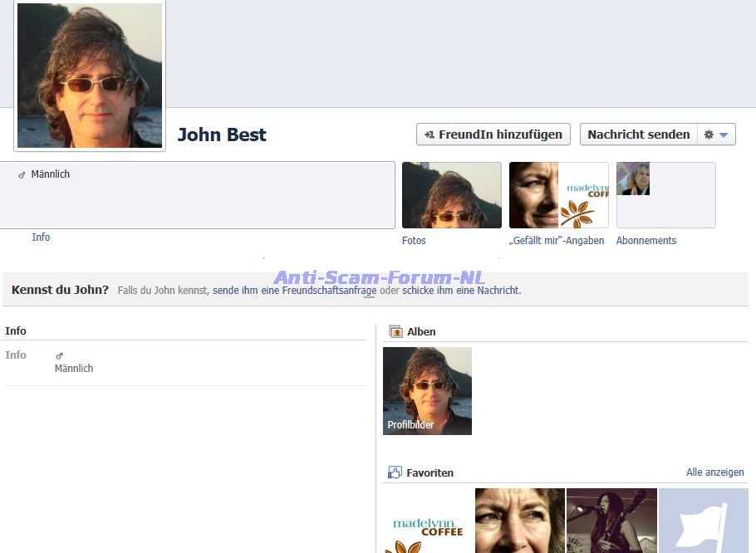Click the Info link under the gender box

41,237
